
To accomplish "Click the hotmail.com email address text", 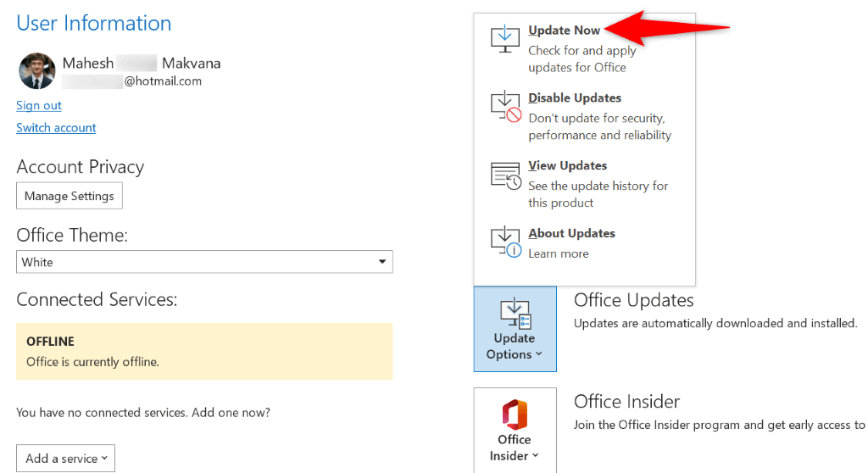I will click(163, 81).
